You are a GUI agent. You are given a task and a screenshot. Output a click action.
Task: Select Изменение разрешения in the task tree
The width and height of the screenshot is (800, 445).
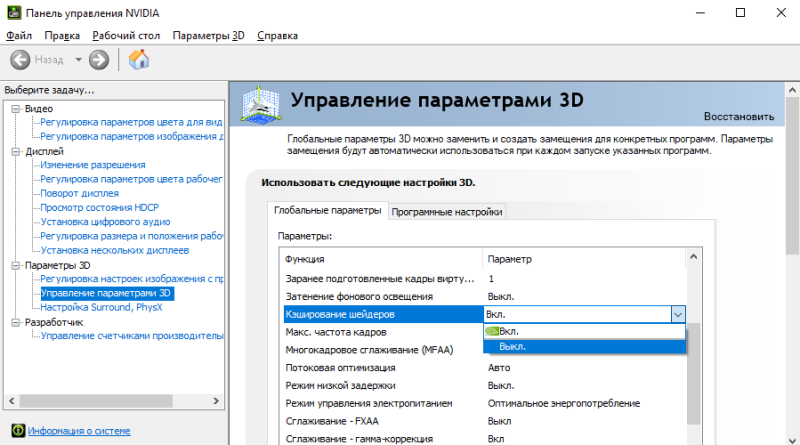[93, 165]
